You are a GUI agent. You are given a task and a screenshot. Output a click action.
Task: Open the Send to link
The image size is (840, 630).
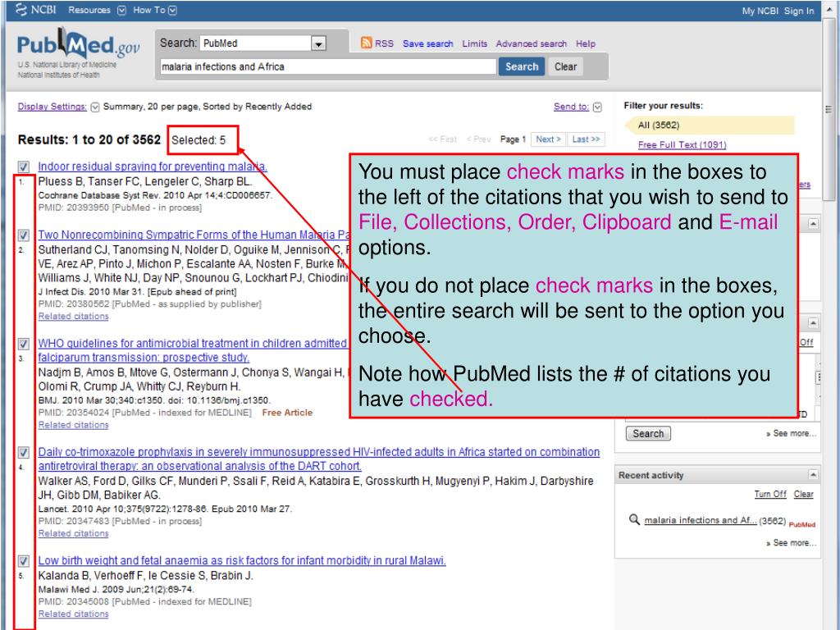pos(571,107)
